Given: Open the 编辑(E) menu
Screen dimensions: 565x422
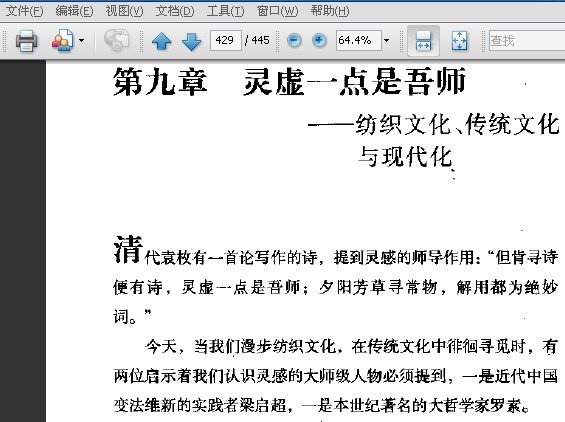Looking at the screenshot, I should tap(74, 11).
